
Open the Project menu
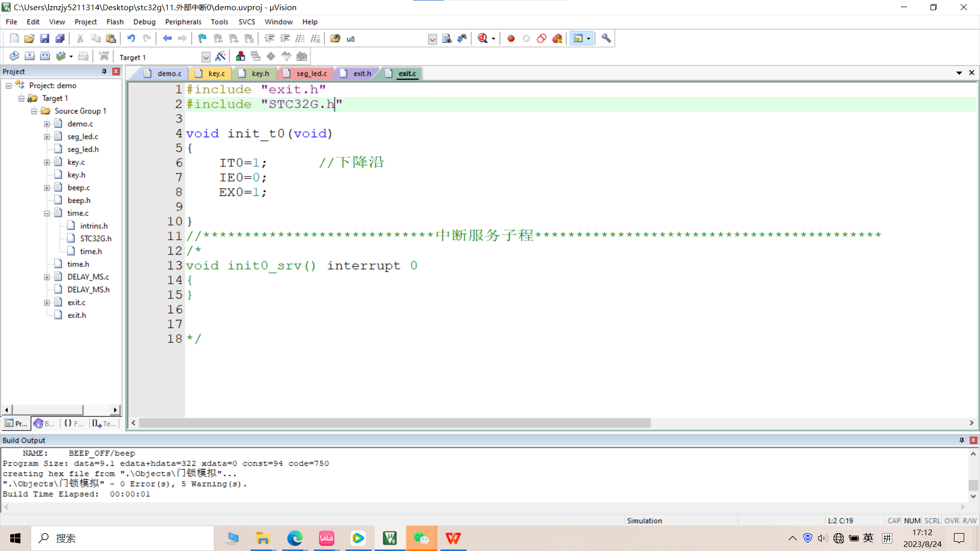[x=85, y=22]
